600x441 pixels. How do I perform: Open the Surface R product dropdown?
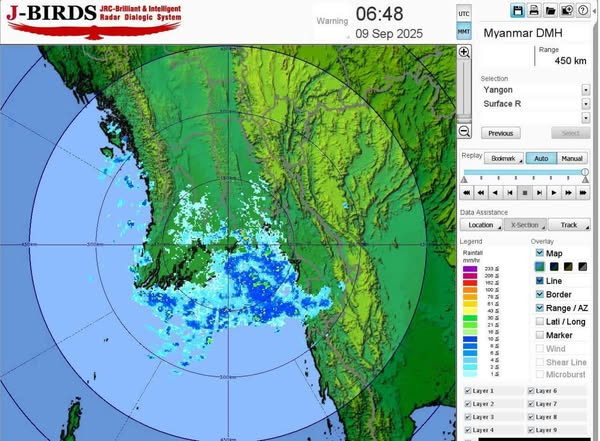[585, 103]
